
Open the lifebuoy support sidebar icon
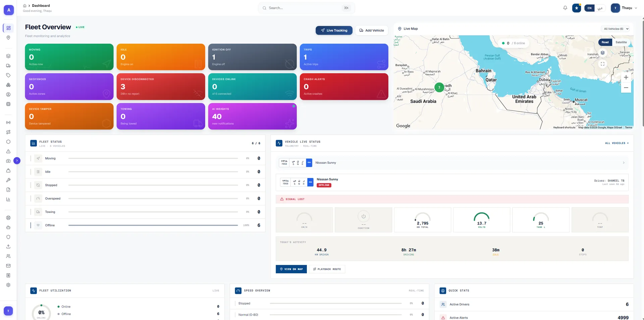[x=8, y=218]
